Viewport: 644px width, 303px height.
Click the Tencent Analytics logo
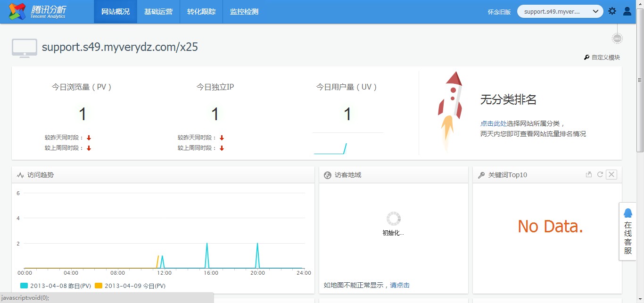(x=38, y=12)
